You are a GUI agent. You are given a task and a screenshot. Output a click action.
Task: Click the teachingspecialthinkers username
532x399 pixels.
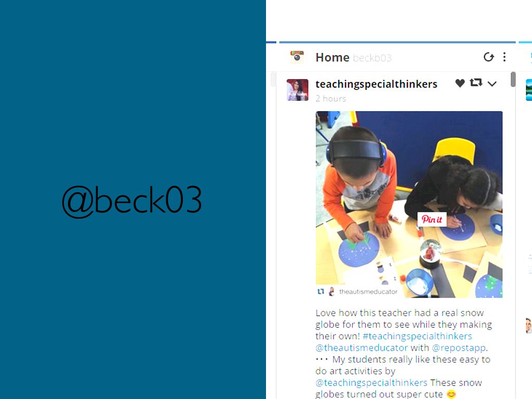pos(376,84)
